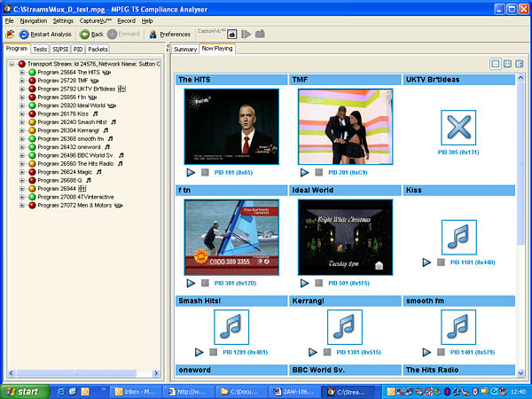This screenshot has width=532, height=399.
Task: Go back using the Back button
Action: click(x=92, y=34)
